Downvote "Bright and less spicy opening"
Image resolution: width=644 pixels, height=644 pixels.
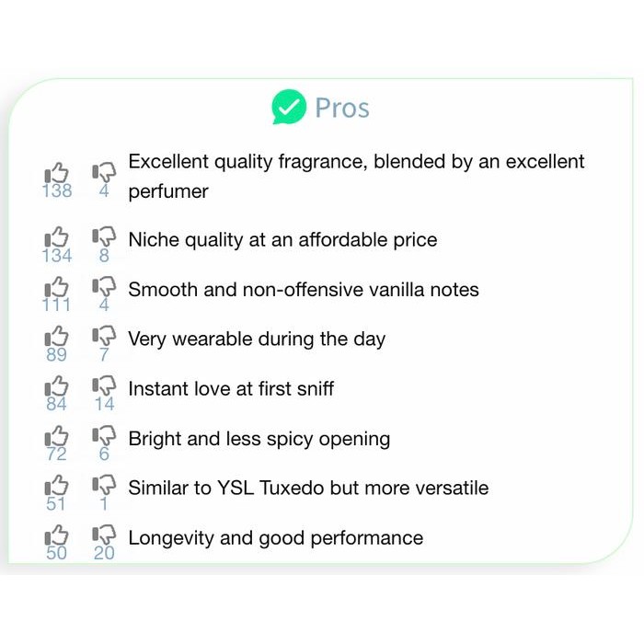(104, 436)
